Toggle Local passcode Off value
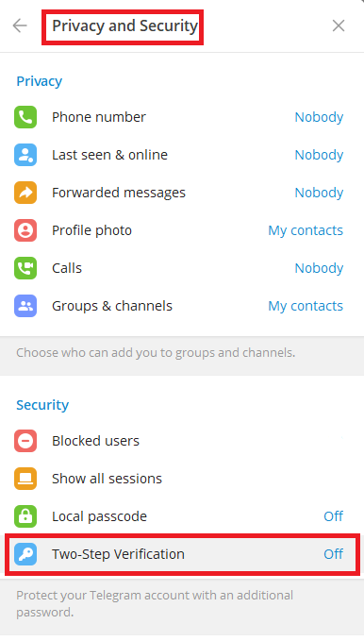Viewport: 364px width, 641px height. [334, 516]
